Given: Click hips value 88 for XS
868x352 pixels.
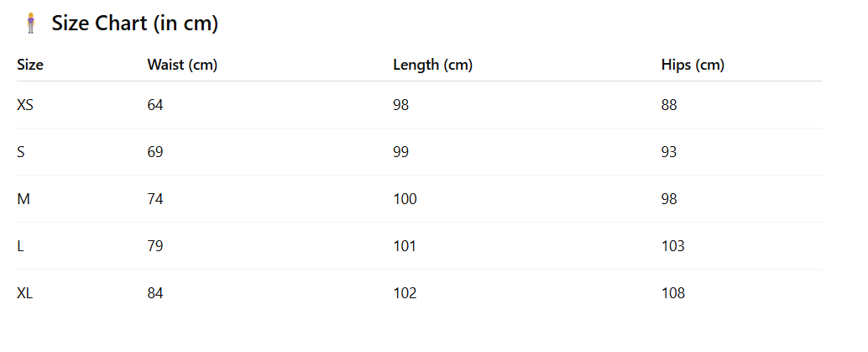Looking at the screenshot, I should 669,105.
